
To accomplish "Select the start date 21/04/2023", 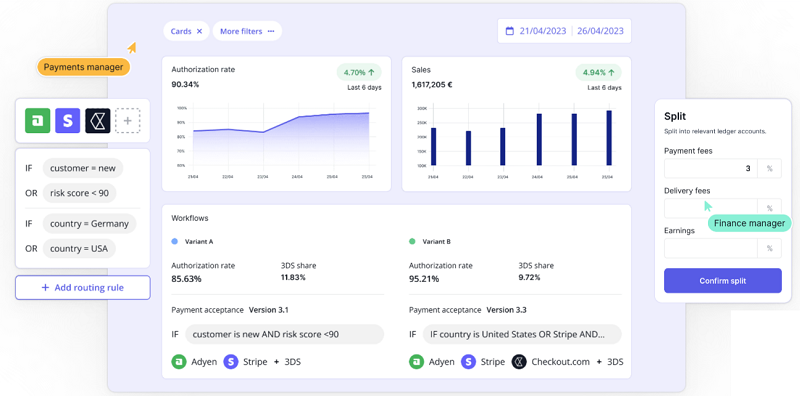I will coord(543,31).
